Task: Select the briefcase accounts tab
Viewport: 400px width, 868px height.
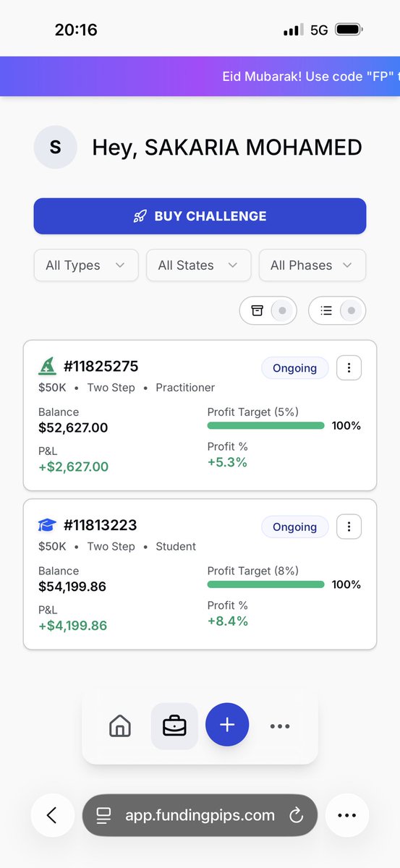Action: (174, 726)
